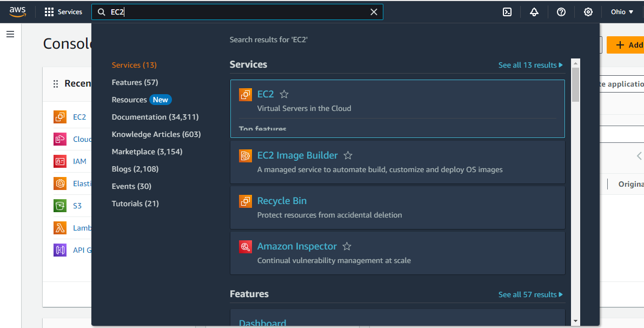This screenshot has height=328, width=644.
Task: Open S3 in recently visited list
Action: pos(77,206)
